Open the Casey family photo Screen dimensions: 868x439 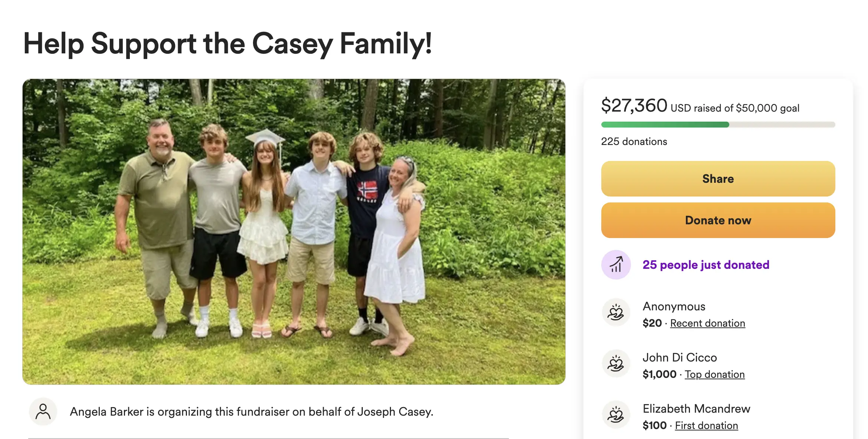(294, 231)
